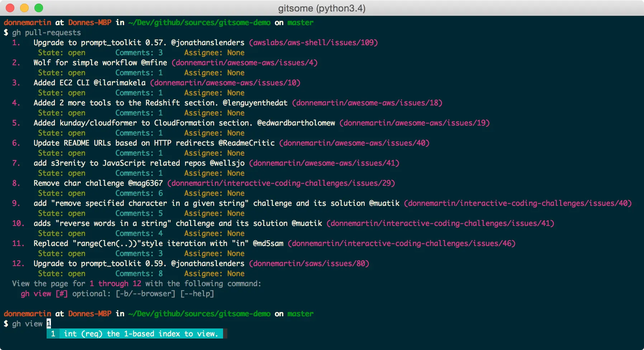Click the username @lenguyenthedat
The image size is (644, 350).
pos(255,103)
